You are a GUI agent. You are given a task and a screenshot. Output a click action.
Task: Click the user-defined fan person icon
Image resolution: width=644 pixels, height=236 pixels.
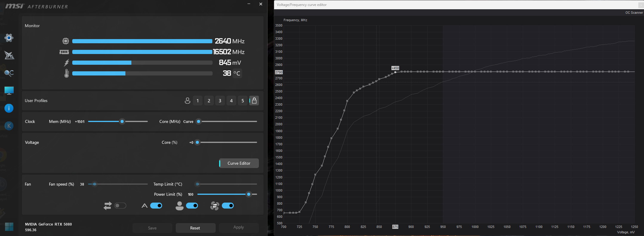(x=179, y=206)
